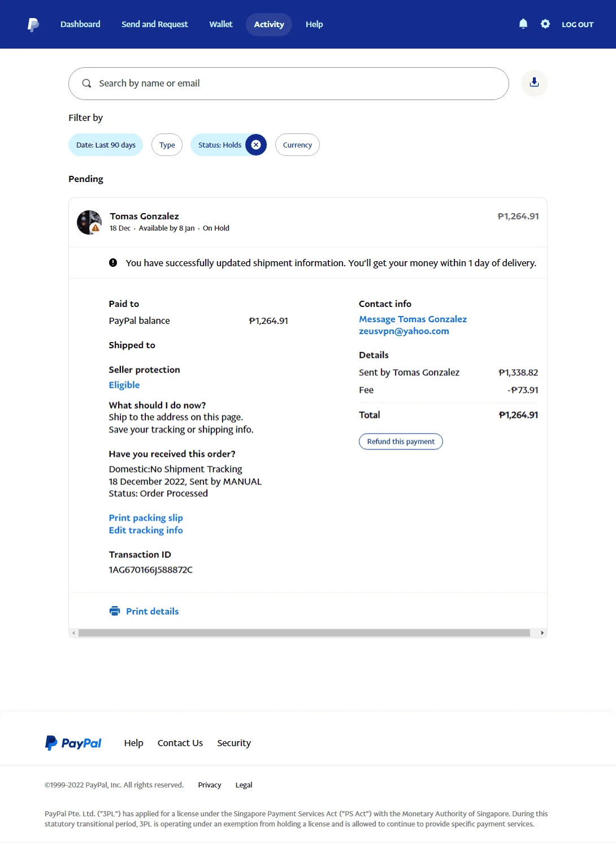Screen dimensions: 616x844
Task: Click the PayPal logo in header
Action: 33,24
